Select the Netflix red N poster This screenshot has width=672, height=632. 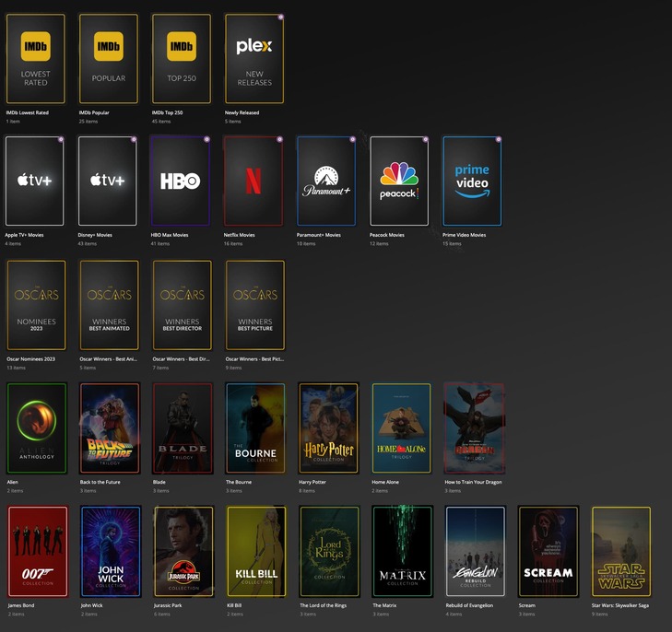click(253, 181)
